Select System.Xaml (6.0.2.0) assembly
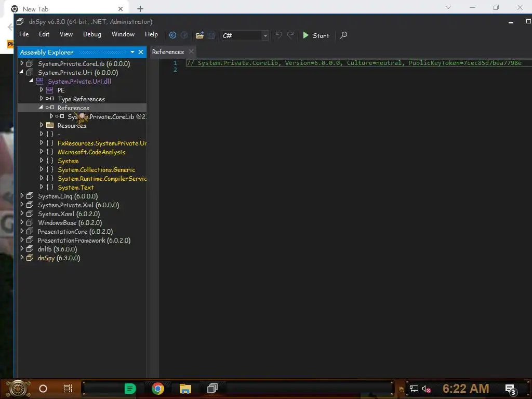532x399 pixels. click(69, 214)
